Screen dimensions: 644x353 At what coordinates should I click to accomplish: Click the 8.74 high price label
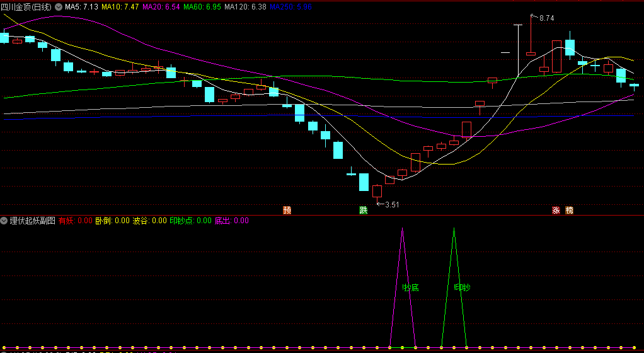[547, 18]
